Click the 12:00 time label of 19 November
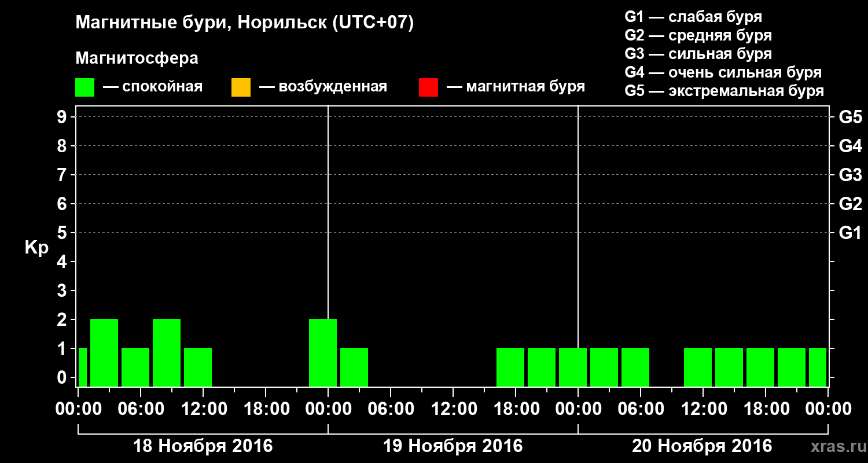Viewport: 868px width, 463px height. [453, 409]
